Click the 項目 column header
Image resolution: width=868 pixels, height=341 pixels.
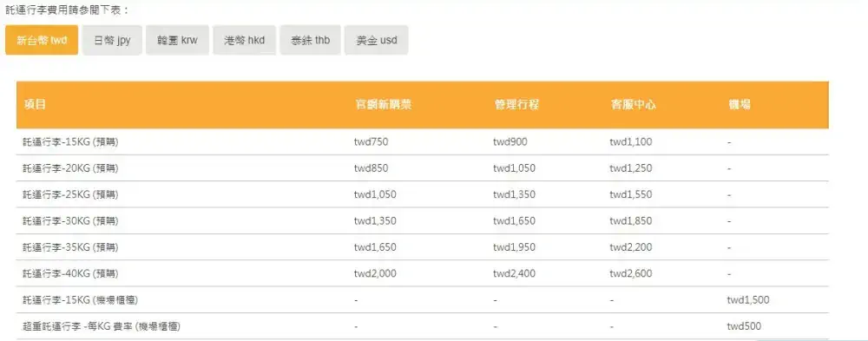[35, 105]
